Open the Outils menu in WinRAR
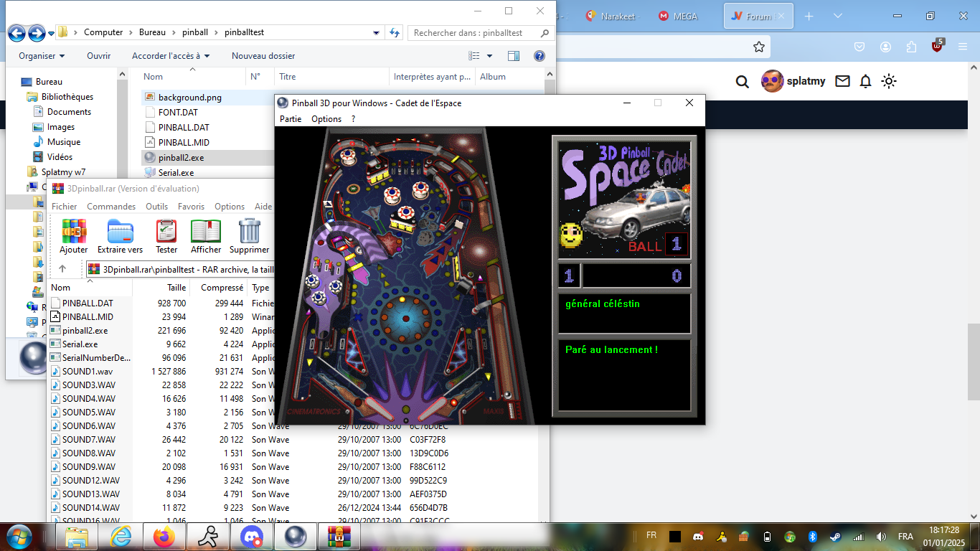Screen dimensions: 980x551 pos(156,207)
